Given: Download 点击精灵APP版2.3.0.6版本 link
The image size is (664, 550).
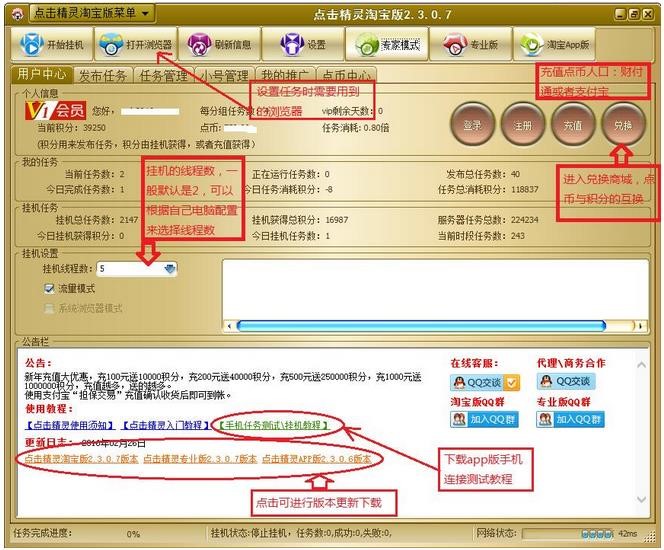Looking at the screenshot, I should click(316, 459).
